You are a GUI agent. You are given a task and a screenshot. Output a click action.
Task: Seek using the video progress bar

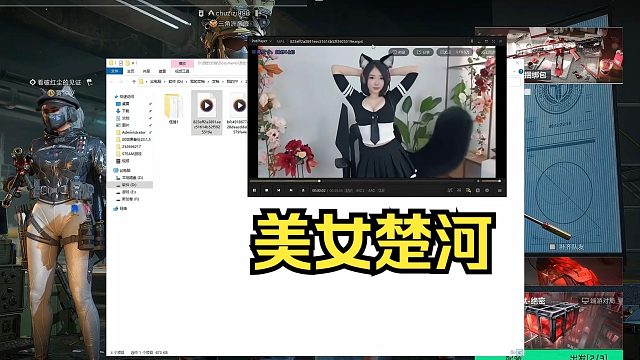[362, 181]
